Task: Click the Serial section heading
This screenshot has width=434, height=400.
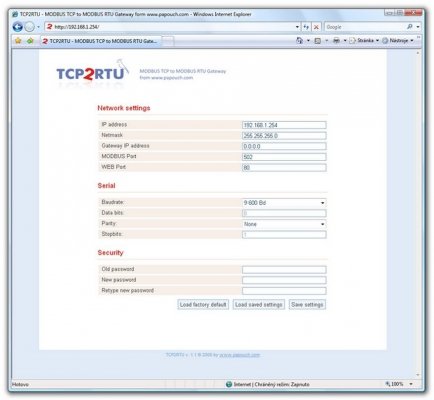Action: pyautogui.click(x=106, y=186)
